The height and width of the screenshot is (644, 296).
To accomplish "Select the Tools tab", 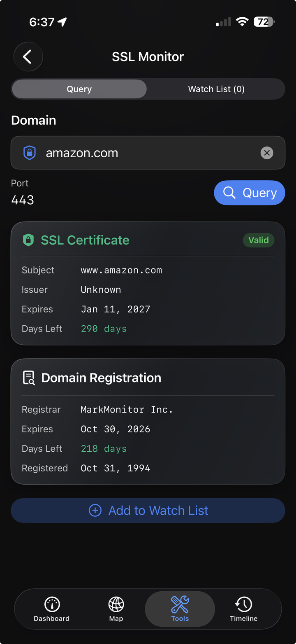I will point(180,609).
